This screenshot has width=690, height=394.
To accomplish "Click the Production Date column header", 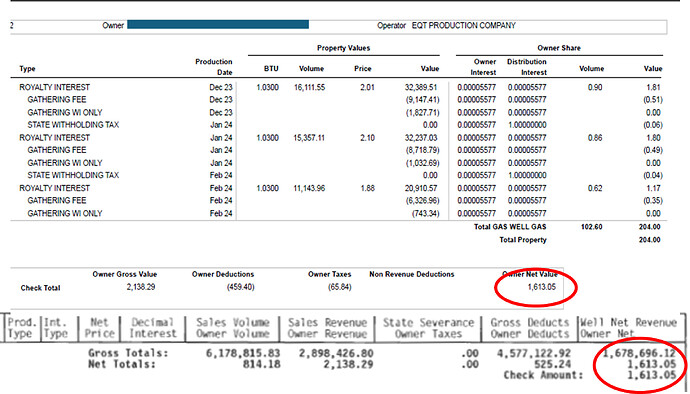I will pos(214,67).
